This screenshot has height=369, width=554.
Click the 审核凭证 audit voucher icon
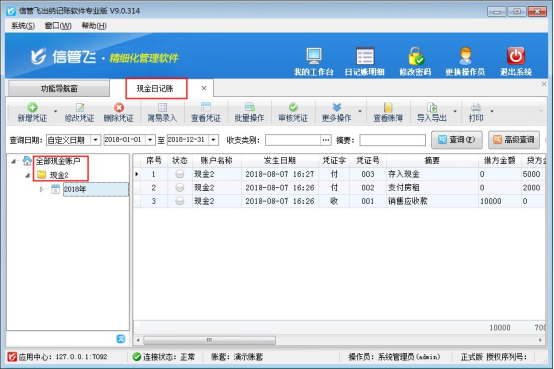[x=293, y=107]
